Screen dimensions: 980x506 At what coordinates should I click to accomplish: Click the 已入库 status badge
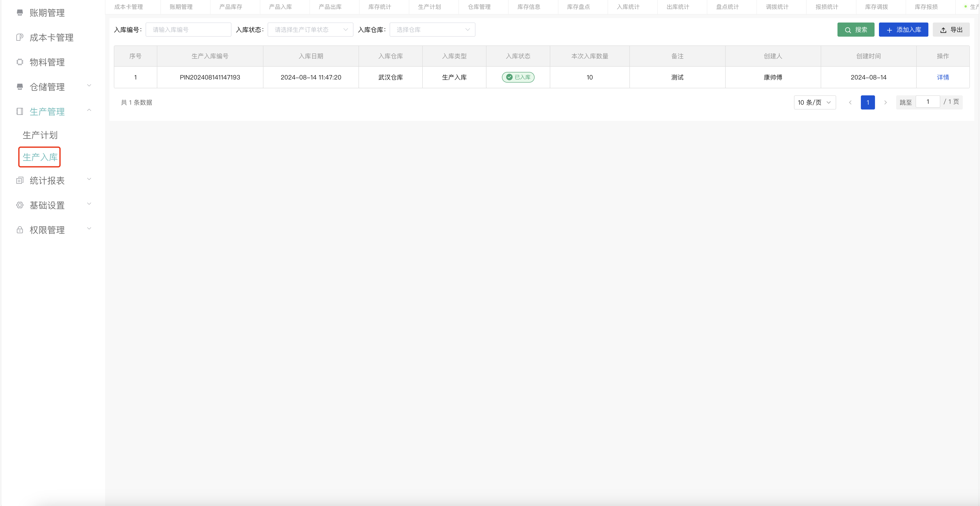point(518,77)
